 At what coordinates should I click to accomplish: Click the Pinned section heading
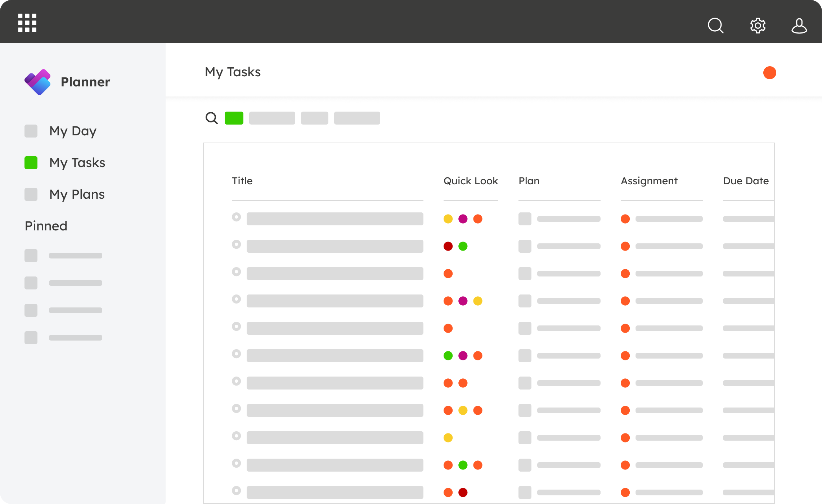coord(46,226)
